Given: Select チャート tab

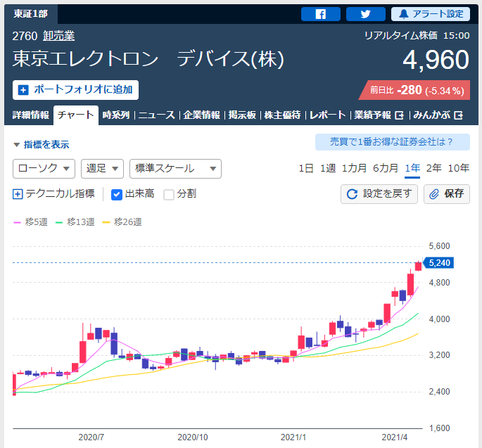Looking at the screenshot, I should (x=76, y=115).
